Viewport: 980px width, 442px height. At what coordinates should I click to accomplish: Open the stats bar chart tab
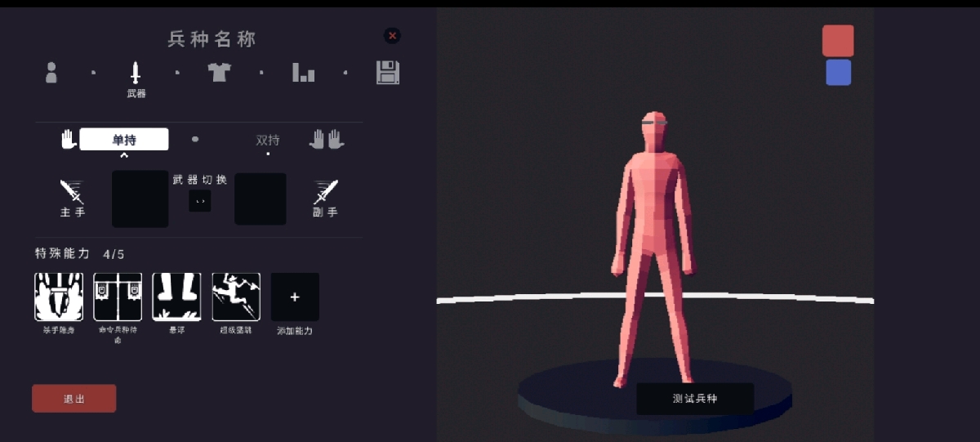pos(303,73)
